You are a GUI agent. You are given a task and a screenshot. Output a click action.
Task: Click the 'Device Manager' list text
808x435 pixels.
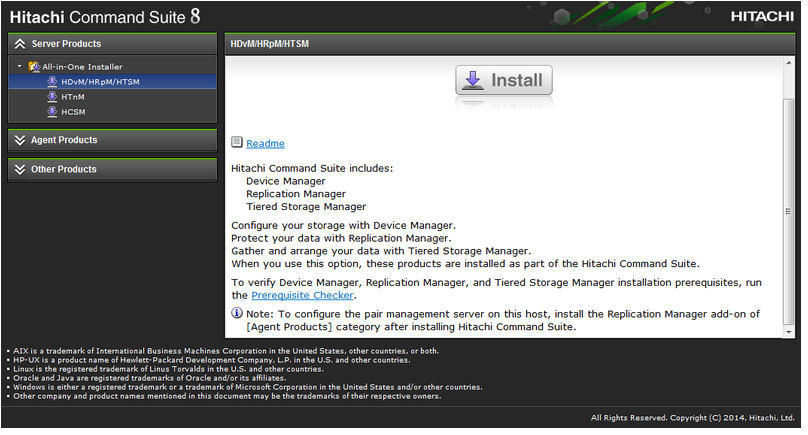[285, 181]
